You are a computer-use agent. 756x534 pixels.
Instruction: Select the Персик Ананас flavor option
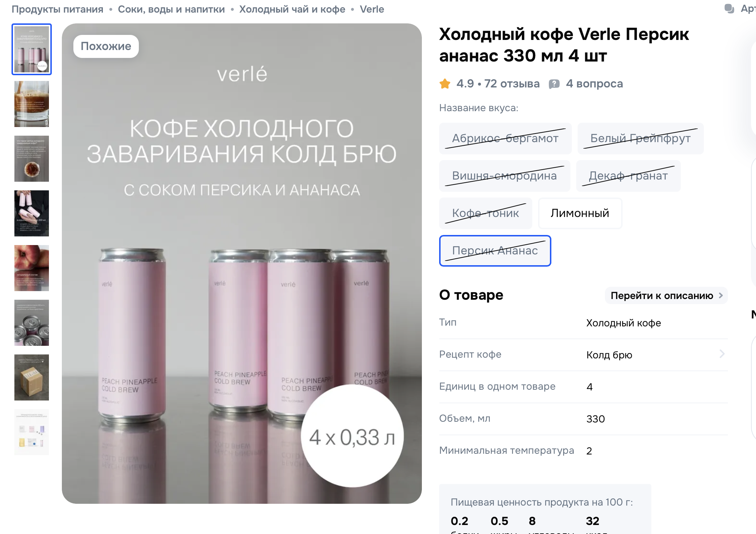click(x=495, y=250)
